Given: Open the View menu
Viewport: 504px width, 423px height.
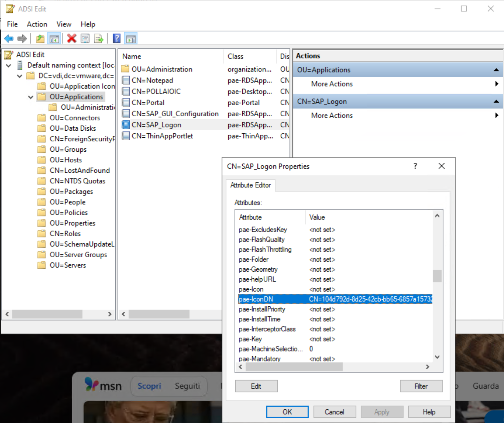Looking at the screenshot, I should (x=64, y=24).
